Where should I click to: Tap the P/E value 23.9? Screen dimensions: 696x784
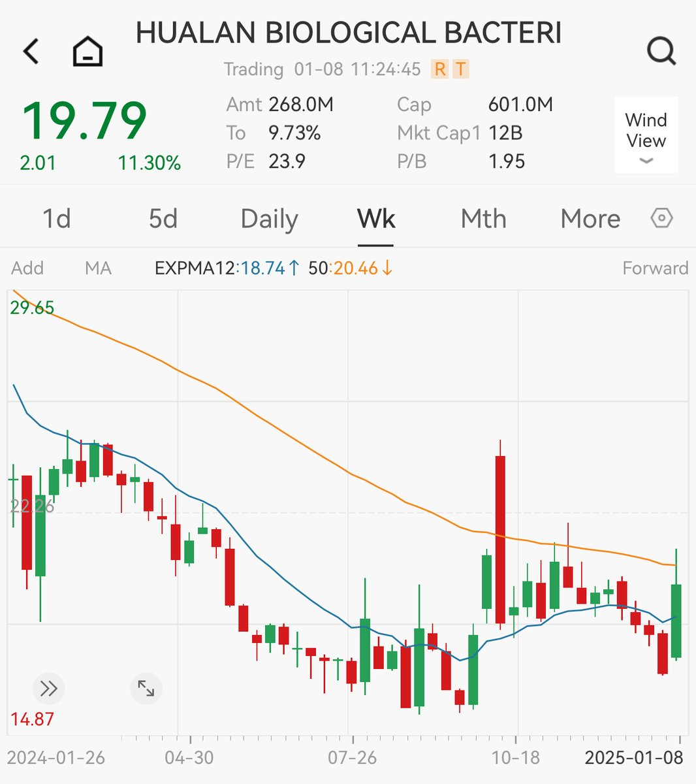tap(287, 161)
